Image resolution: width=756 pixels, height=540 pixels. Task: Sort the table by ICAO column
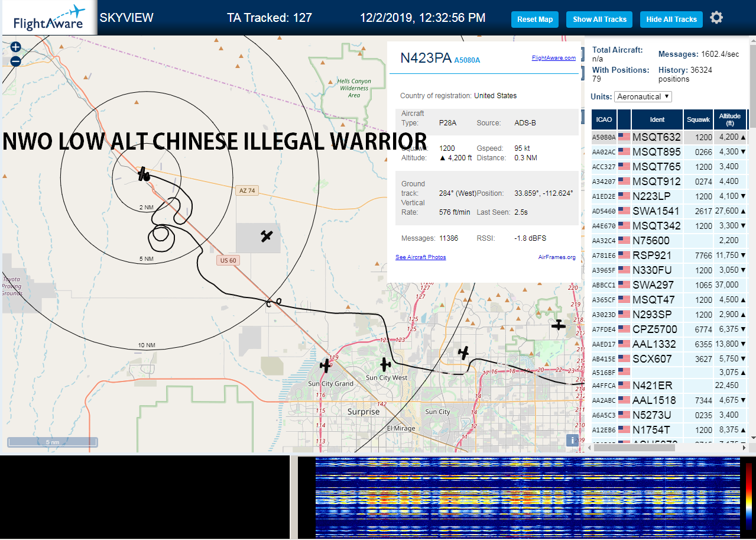604,119
